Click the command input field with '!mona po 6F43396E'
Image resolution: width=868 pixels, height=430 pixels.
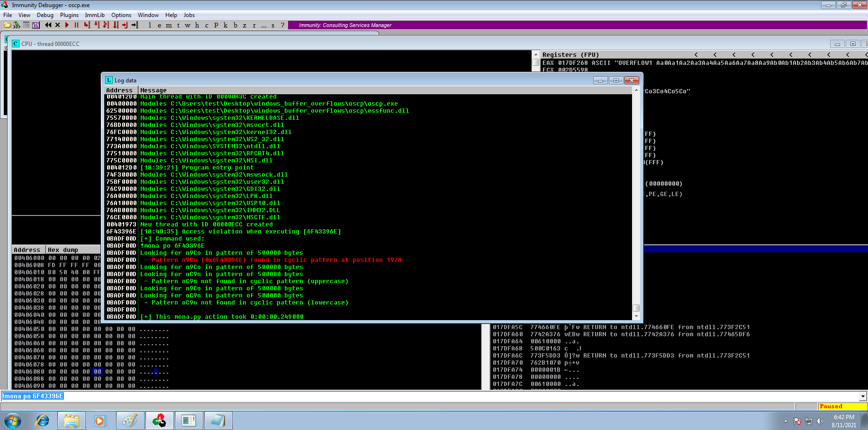point(430,396)
